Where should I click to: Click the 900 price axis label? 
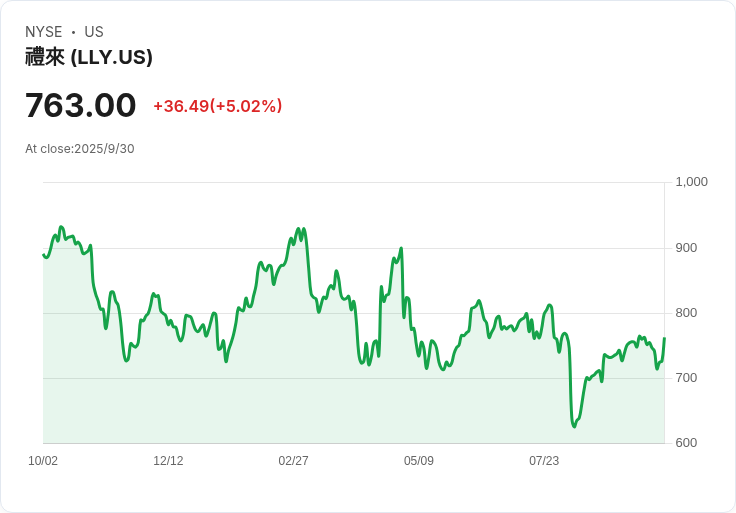[x=686, y=247]
